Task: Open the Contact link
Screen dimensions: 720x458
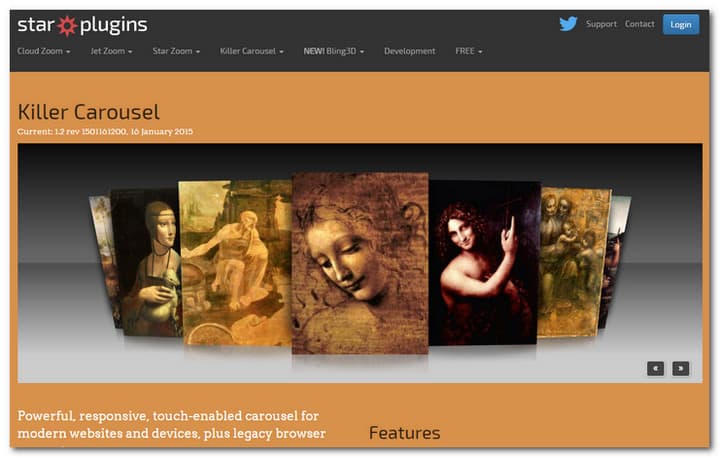Action: (x=639, y=24)
